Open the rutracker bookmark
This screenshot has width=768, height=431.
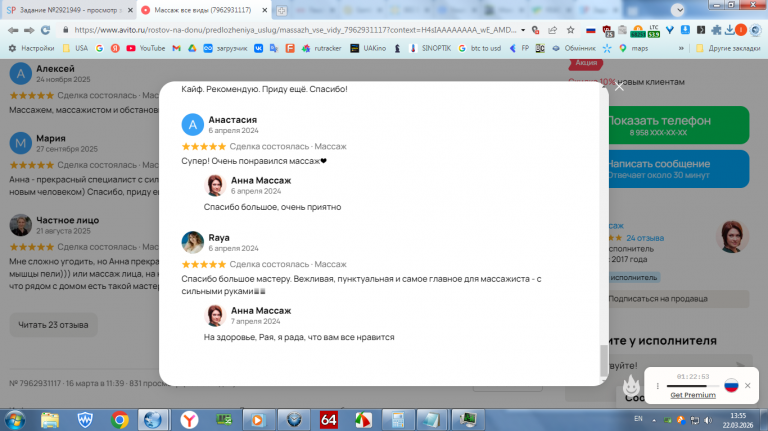pos(322,48)
